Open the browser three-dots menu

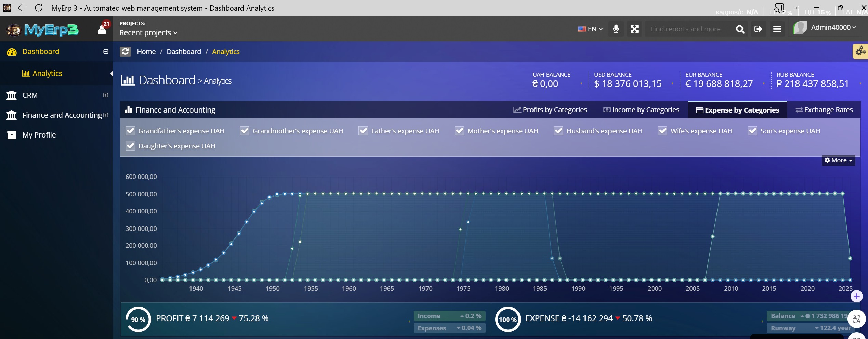[x=796, y=8]
